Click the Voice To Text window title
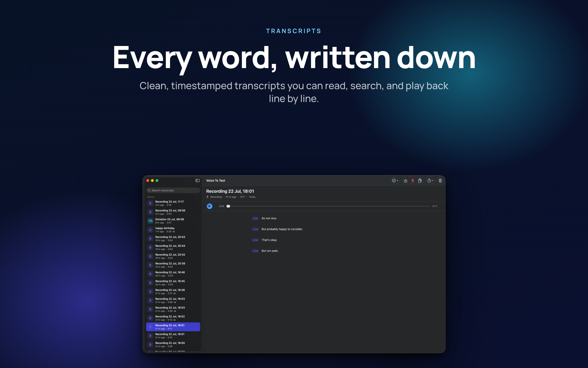The image size is (588, 368). (x=216, y=181)
